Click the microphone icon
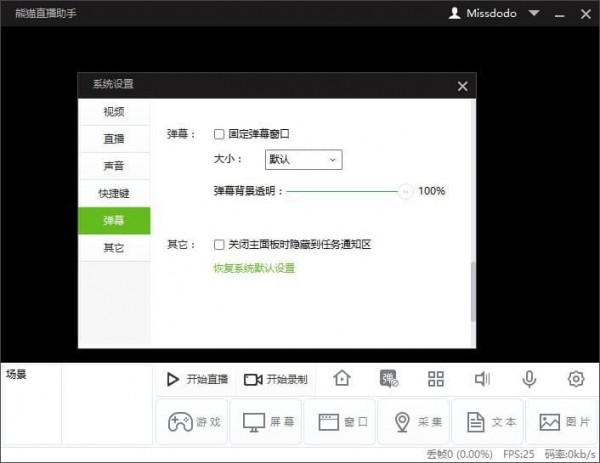Image resolution: width=600 pixels, height=463 pixels. tap(529, 379)
